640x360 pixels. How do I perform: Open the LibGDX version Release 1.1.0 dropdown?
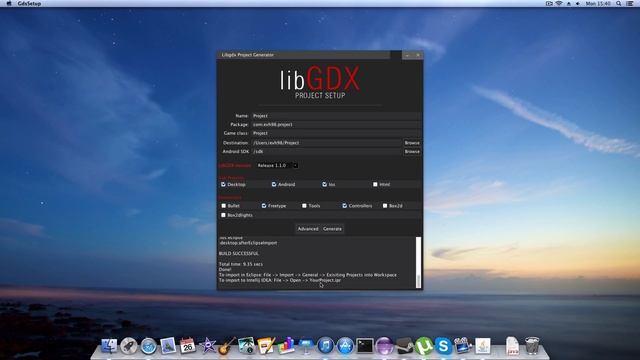click(278, 165)
